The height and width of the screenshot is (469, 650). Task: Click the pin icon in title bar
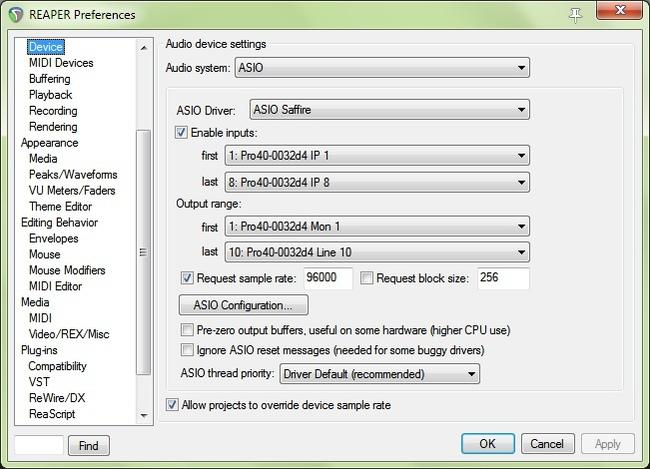click(x=574, y=14)
